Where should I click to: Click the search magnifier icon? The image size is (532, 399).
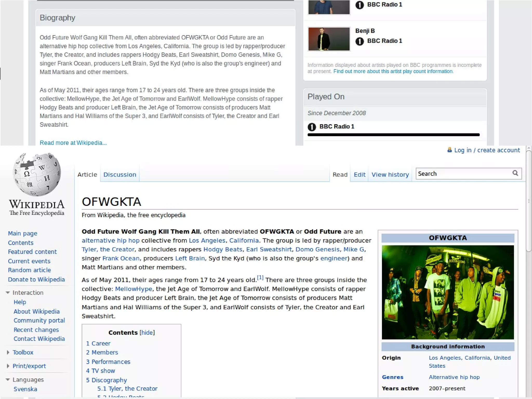point(515,173)
